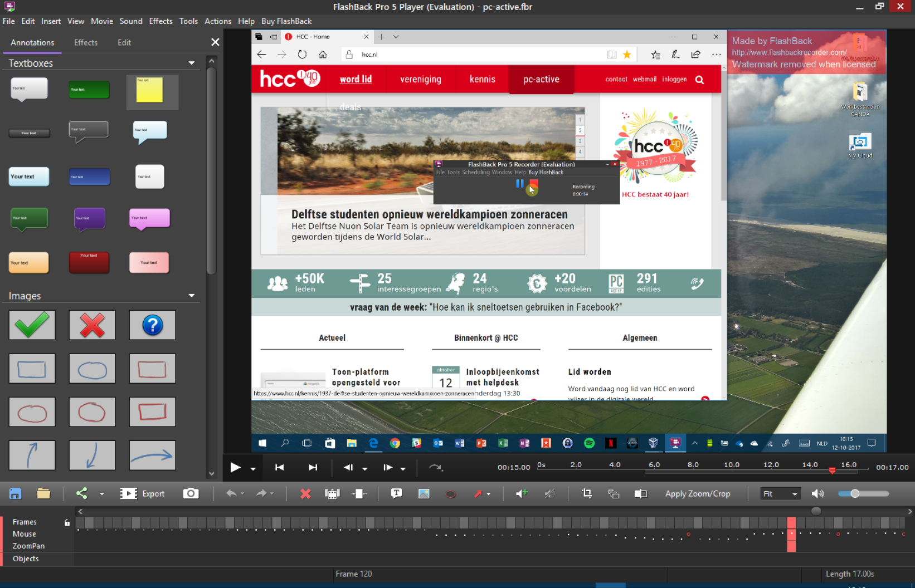Pick the blue hand-drawn oval image
The height and width of the screenshot is (588, 915).
[x=92, y=369]
